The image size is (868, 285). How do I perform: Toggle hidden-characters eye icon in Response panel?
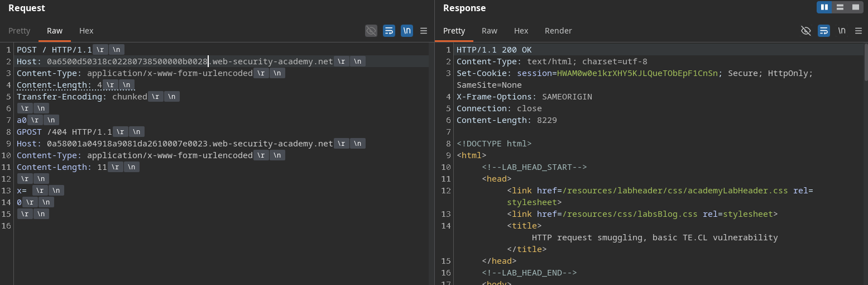806,31
